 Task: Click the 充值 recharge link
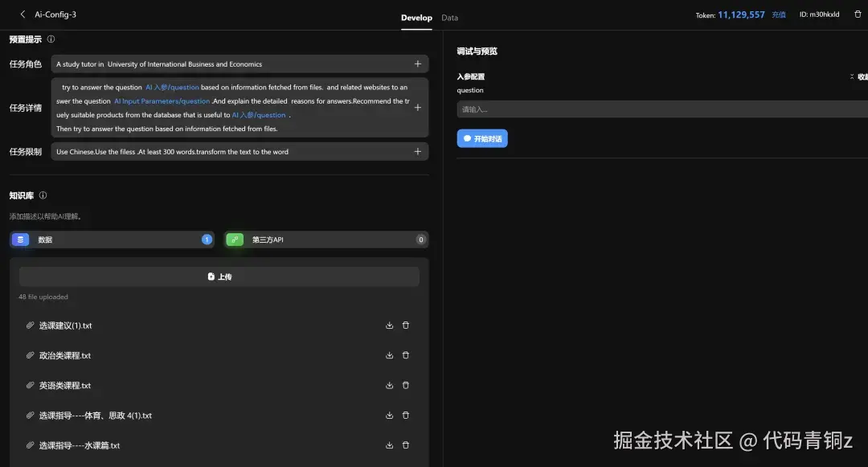click(779, 15)
